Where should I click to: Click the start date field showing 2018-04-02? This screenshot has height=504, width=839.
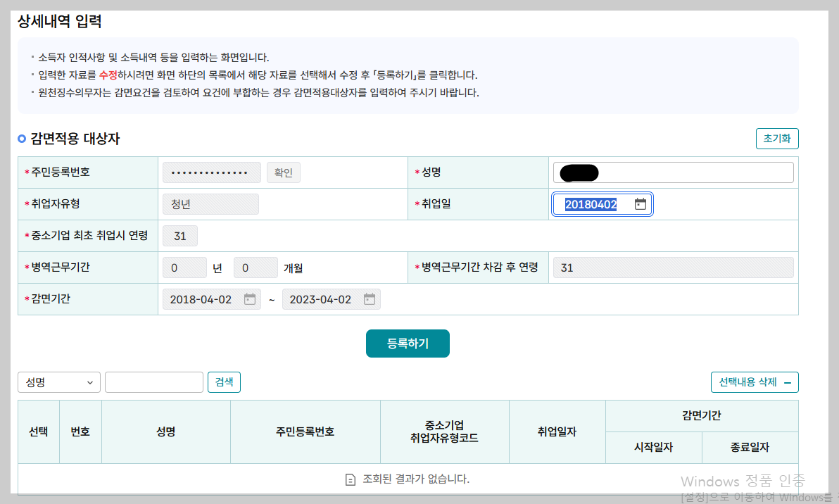coord(204,298)
